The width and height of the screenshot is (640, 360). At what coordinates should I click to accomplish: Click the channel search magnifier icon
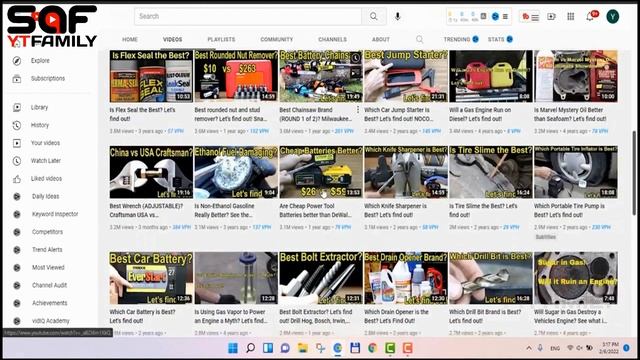click(419, 39)
